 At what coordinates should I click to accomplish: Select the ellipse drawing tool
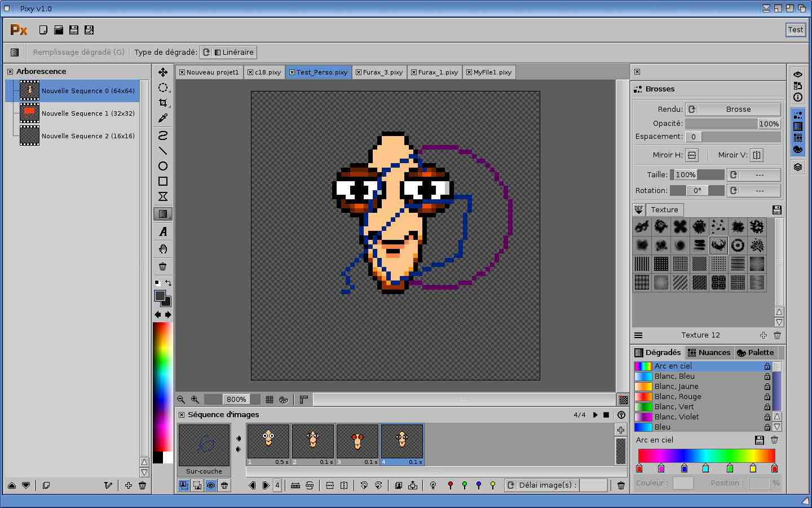click(163, 166)
